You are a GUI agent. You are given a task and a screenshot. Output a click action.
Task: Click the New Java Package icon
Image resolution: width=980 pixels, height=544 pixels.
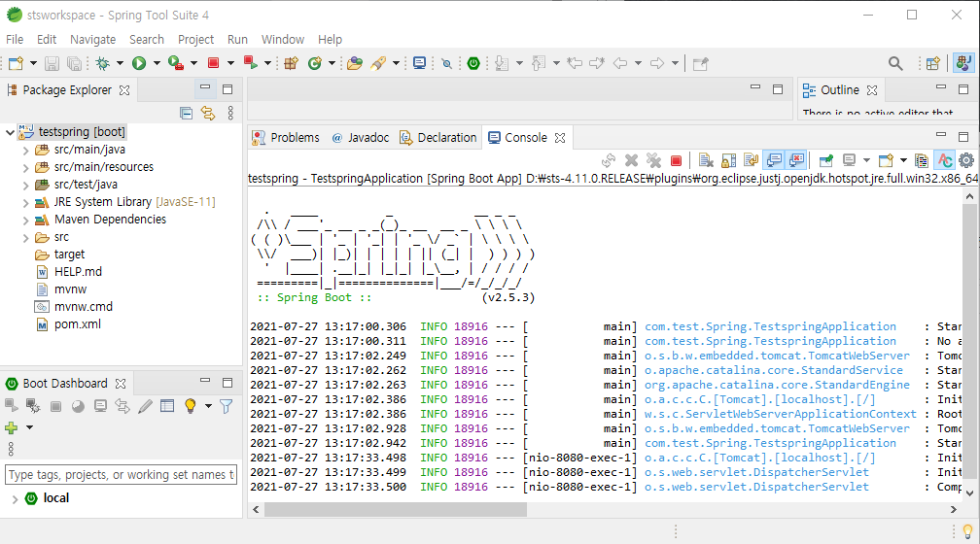(291, 63)
